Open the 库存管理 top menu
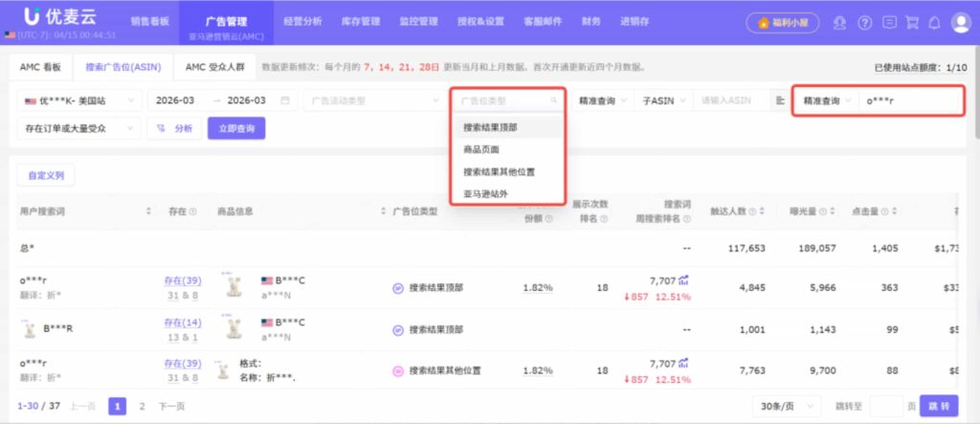This screenshot has width=980, height=424. tap(361, 21)
